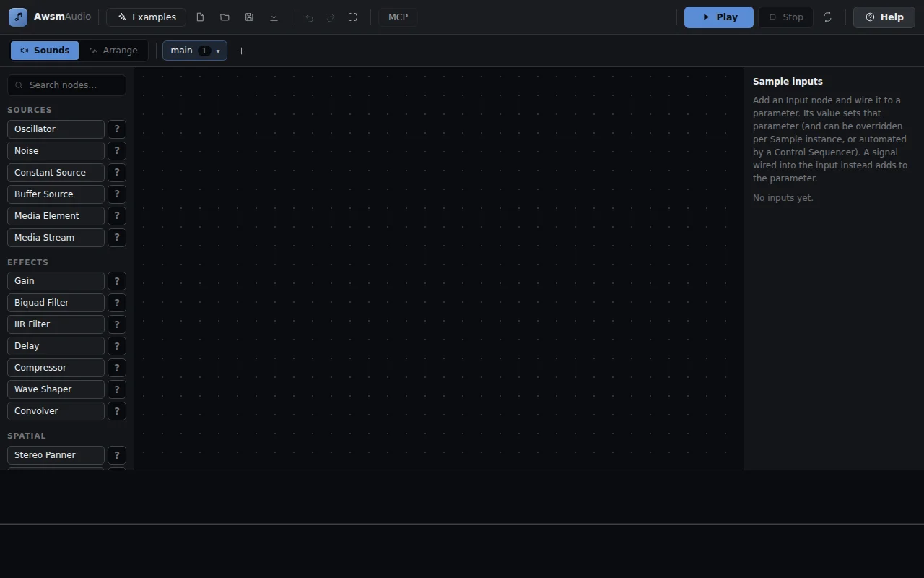Switch to the Arrange tab
The width and height of the screenshot is (924, 578).
113,51
